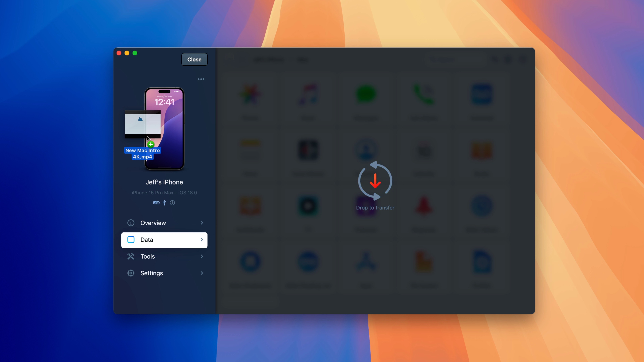The width and height of the screenshot is (644, 362).
Task: Click the Tools wrench and screwdriver icon
Action: click(131, 256)
